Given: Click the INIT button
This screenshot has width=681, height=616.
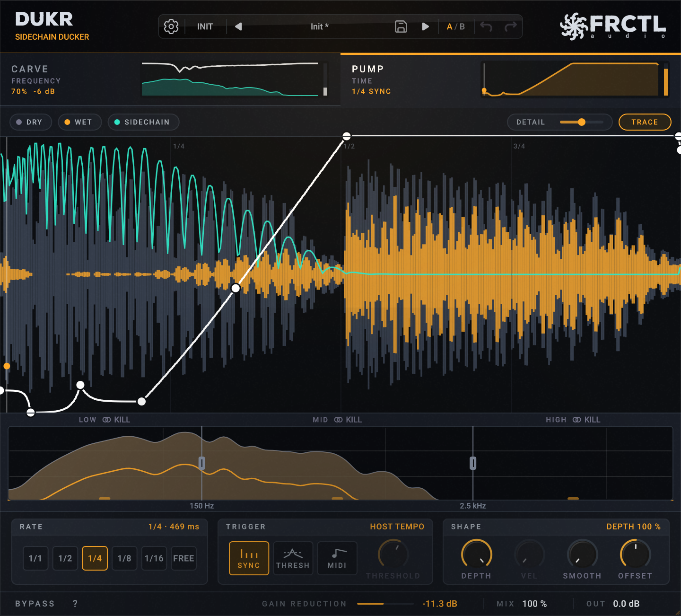Looking at the screenshot, I should [205, 26].
